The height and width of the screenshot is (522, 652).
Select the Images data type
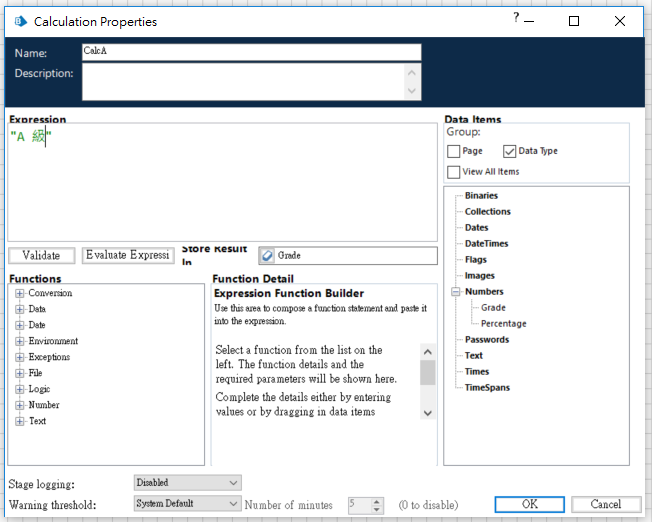point(479,276)
